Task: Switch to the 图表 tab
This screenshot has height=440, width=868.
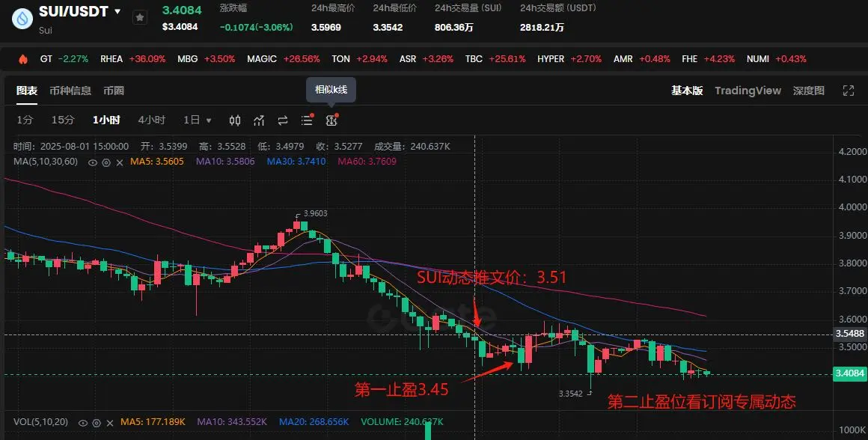Action: (x=27, y=91)
